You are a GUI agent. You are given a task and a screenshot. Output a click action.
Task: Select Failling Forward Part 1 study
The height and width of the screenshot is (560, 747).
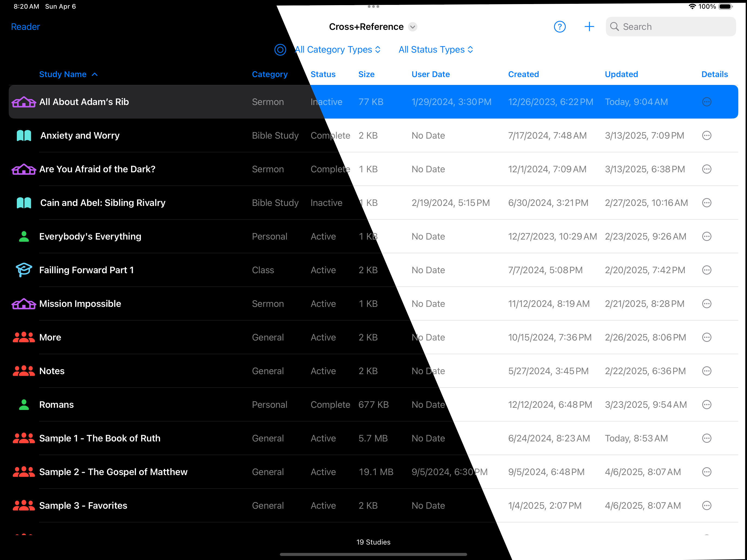point(373,270)
